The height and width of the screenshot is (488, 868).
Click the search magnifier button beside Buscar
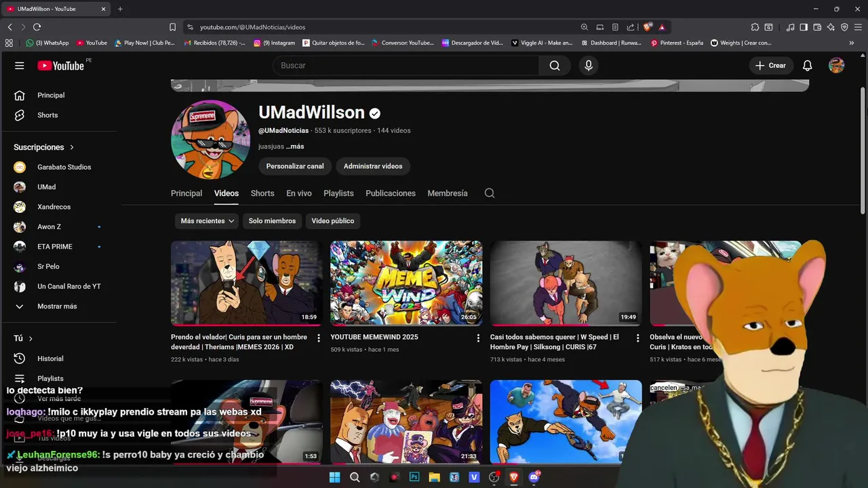pyautogui.click(x=555, y=66)
